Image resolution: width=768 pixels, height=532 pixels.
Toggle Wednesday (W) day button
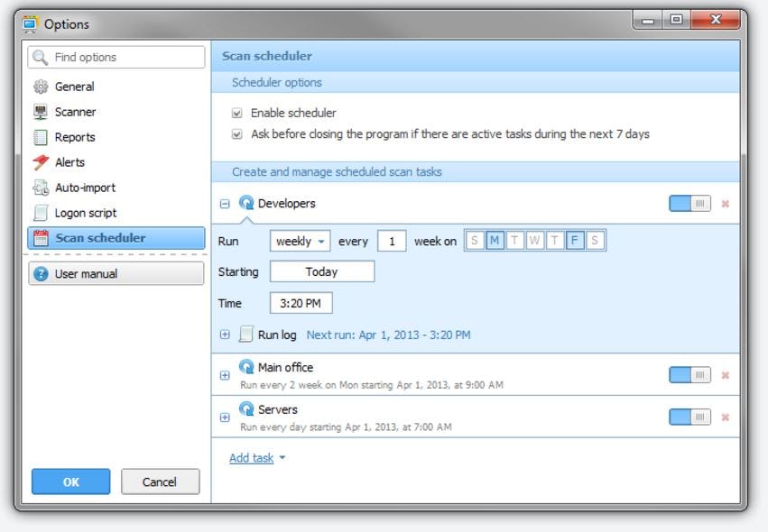(535, 241)
